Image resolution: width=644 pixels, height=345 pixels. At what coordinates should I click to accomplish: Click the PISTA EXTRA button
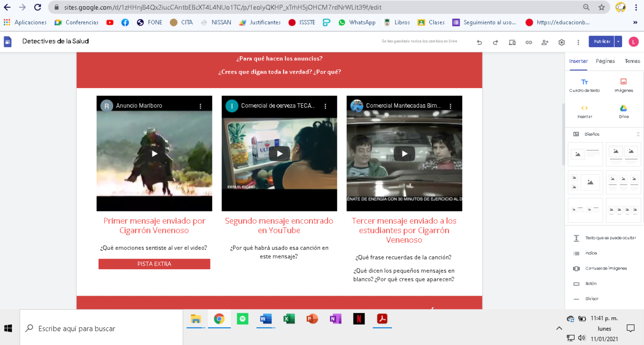tap(154, 264)
